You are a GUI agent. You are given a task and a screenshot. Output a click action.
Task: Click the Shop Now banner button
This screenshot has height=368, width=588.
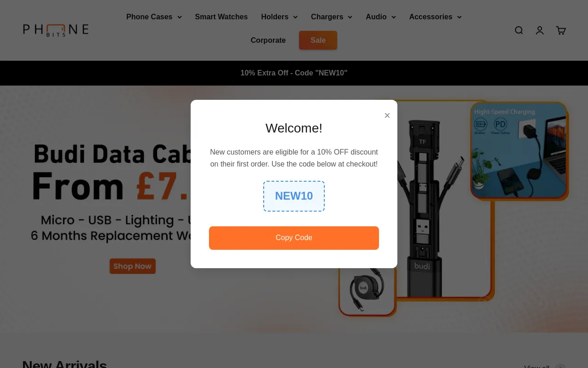pos(133,266)
